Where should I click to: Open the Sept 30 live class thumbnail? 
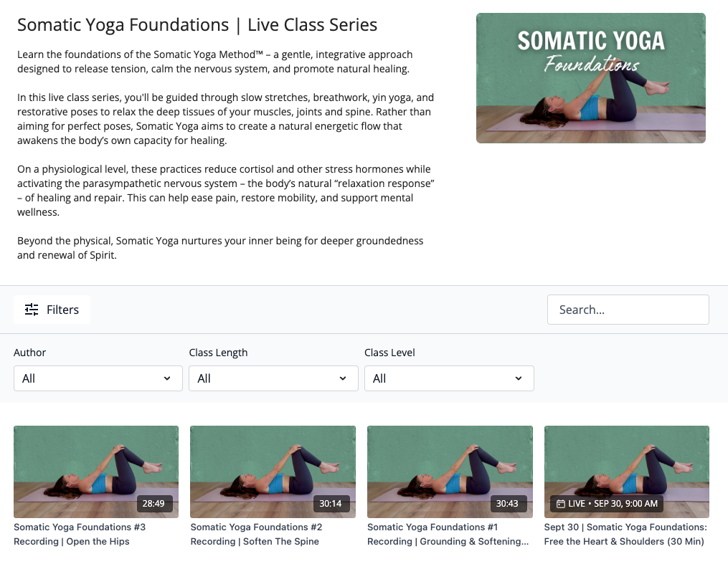[626, 471]
